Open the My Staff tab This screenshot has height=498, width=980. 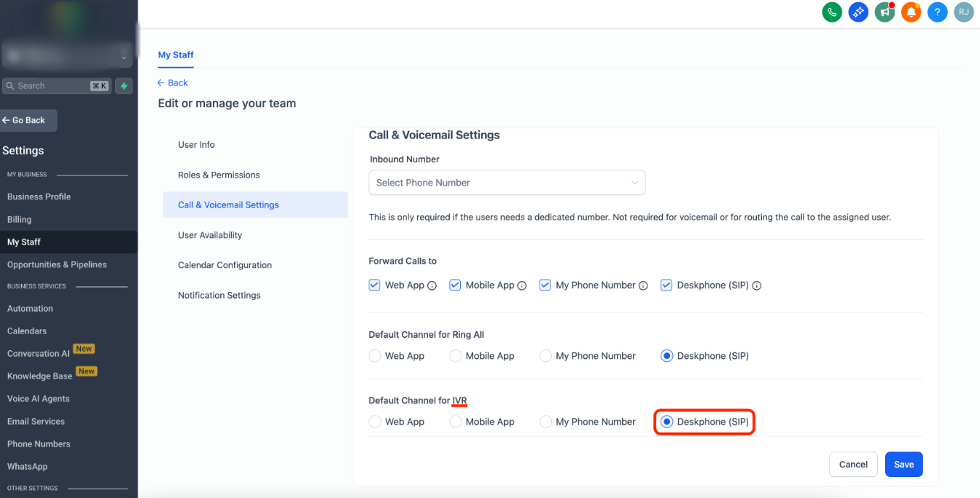[x=175, y=54]
